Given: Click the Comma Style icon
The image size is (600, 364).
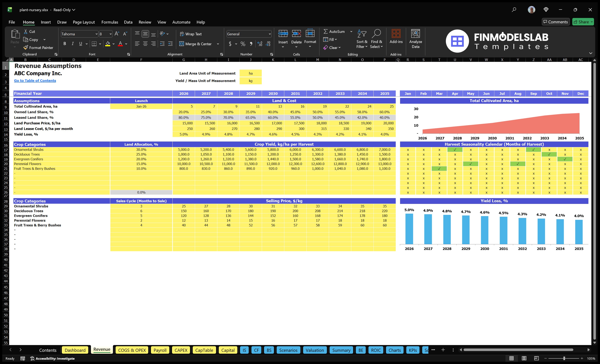Looking at the screenshot, I should click(251, 44).
